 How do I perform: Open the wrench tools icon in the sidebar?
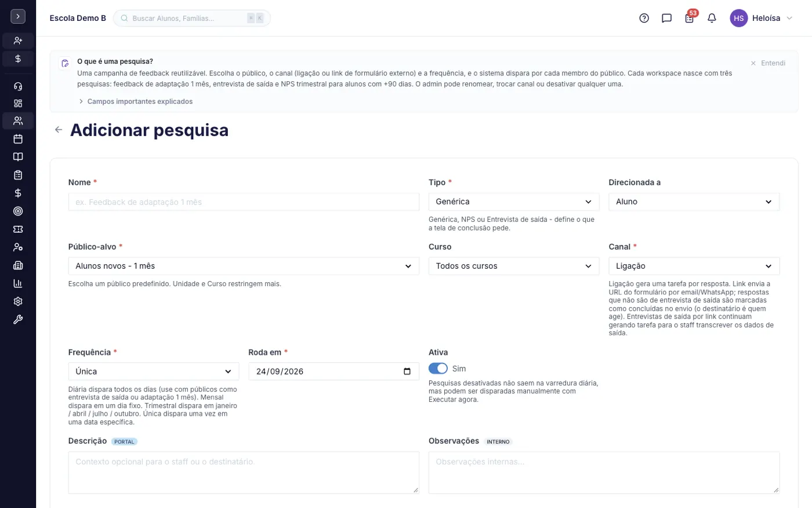pyautogui.click(x=18, y=319)
